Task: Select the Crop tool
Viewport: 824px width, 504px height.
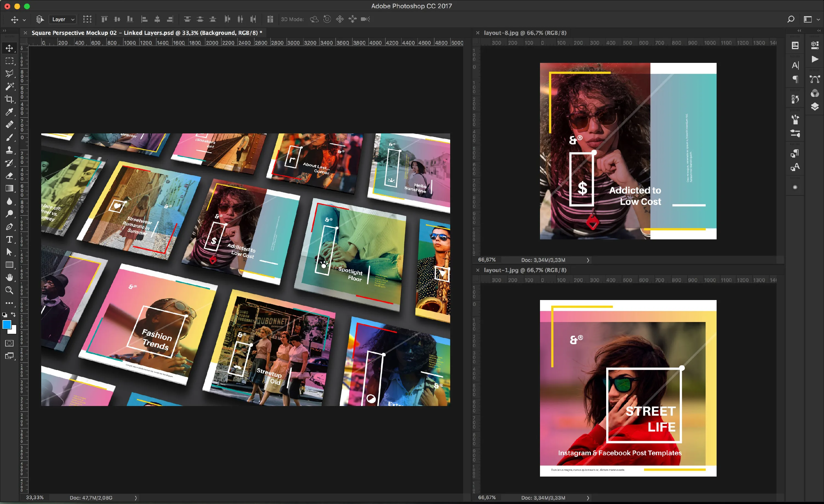Action: pyautogui.click(x=9, y=99)
